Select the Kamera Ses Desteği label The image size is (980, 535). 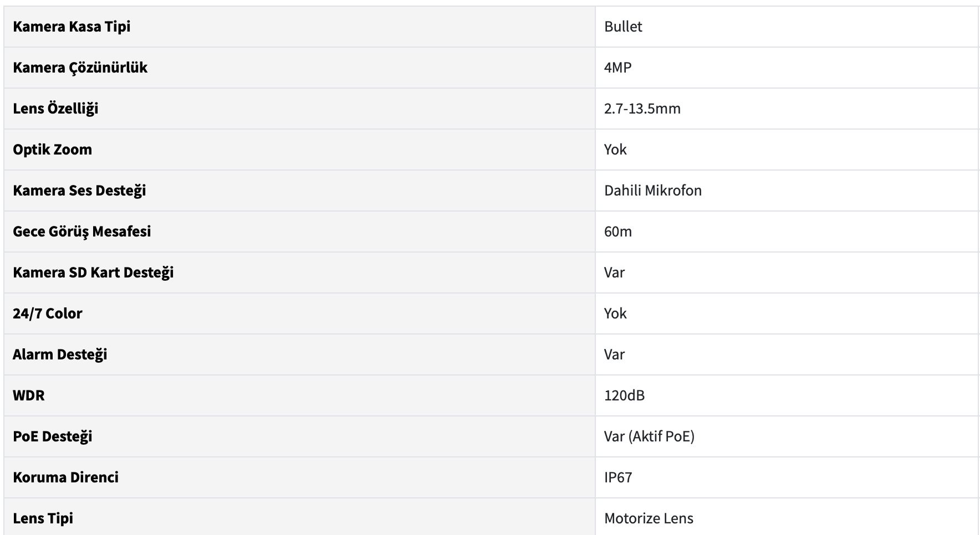[79, 191]
